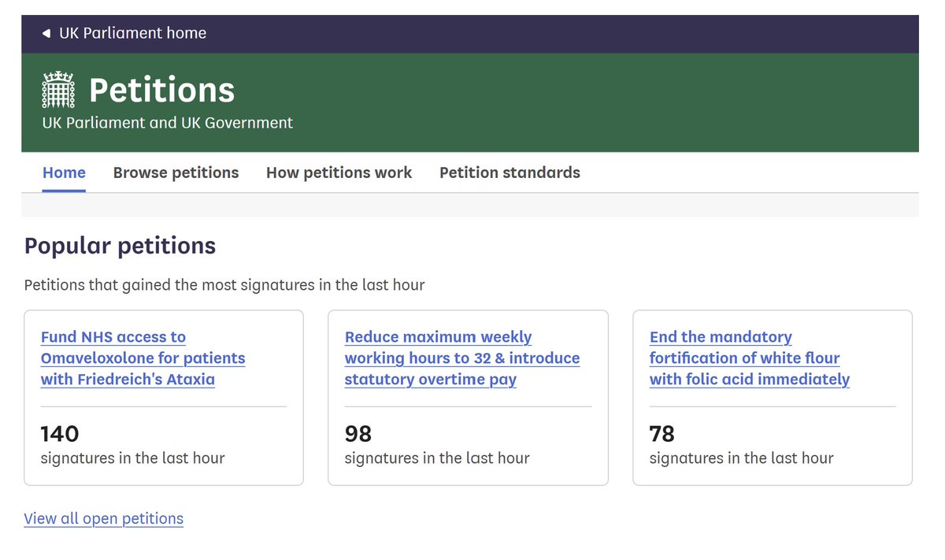Screen dimensions: 945x560
Task: Open How petitions work tab
Action: 339,172
